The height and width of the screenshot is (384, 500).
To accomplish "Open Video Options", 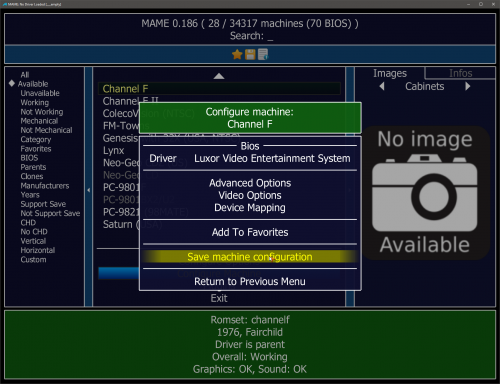I will (x=250, y=195).
